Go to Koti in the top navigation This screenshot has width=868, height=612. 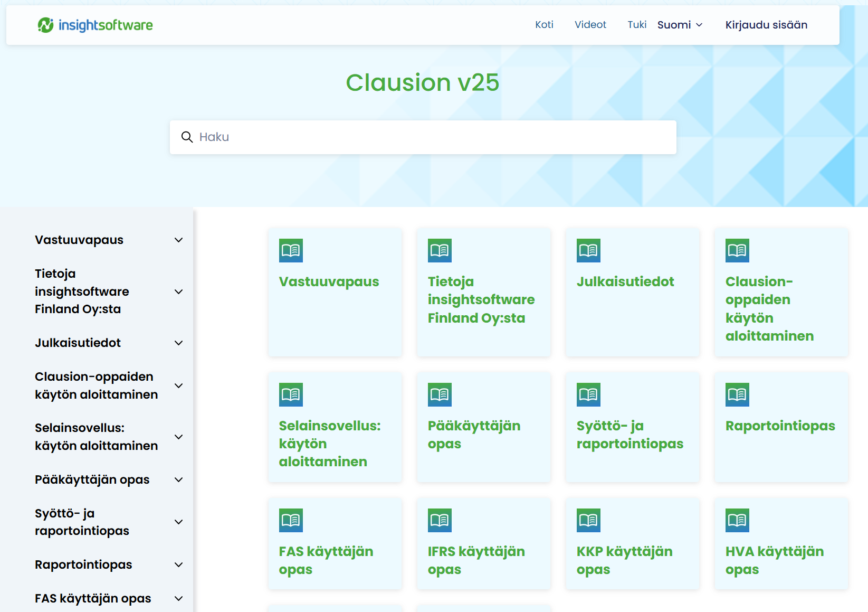[x=544, y=25]
